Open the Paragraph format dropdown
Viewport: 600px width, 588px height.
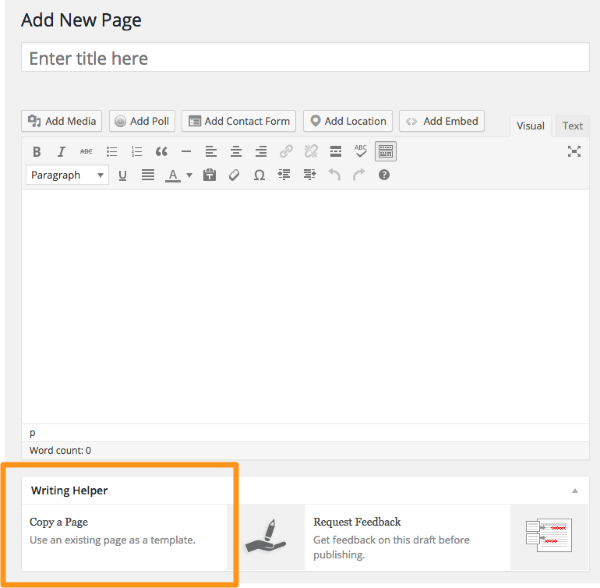click(x=67, y=175)
